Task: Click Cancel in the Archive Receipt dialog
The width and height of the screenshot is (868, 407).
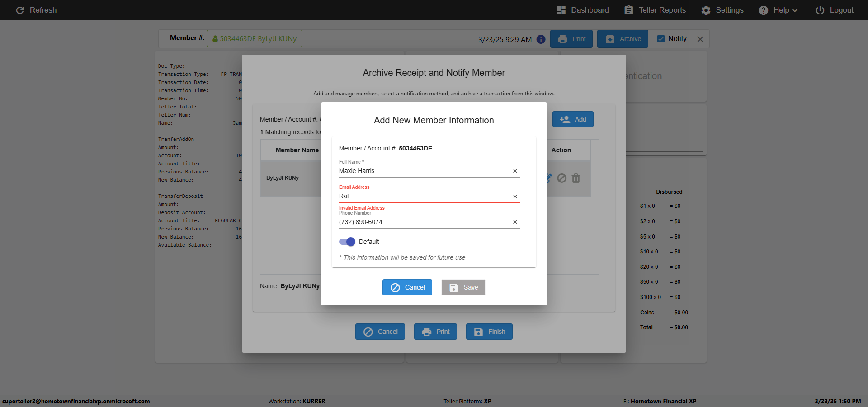Action: [x=380, y=332]
